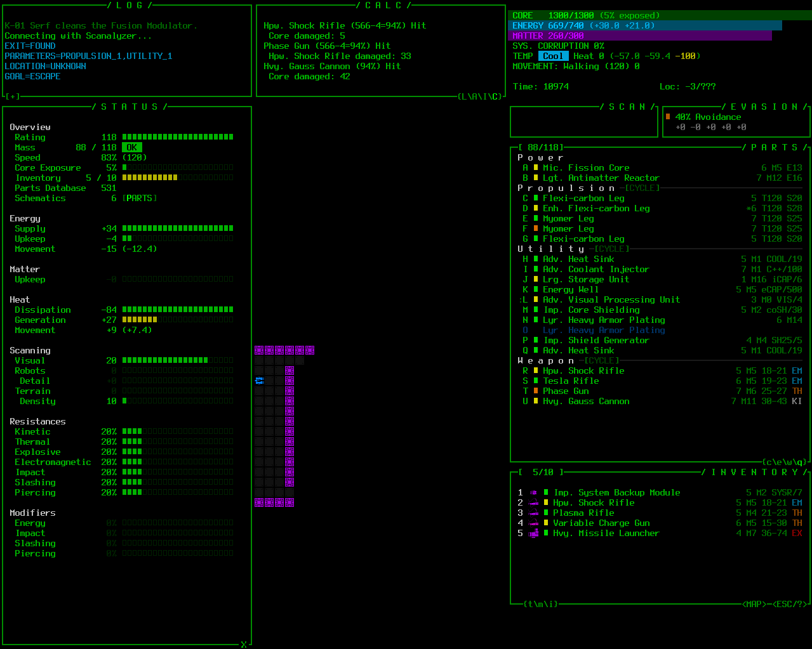The width and height of the screenshot is (812, 649).
Task: Click the inventory icon beside Plasma Rifle
Action: [x=534, y=513]
